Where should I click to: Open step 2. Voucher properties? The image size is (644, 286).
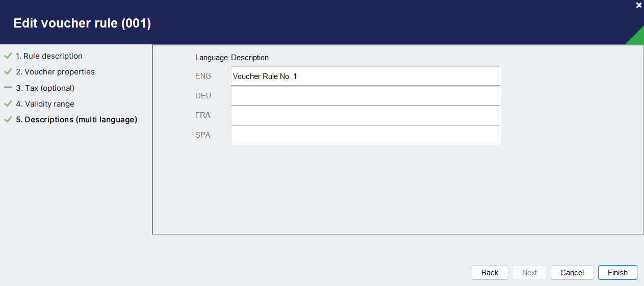[x=55, y=72]
